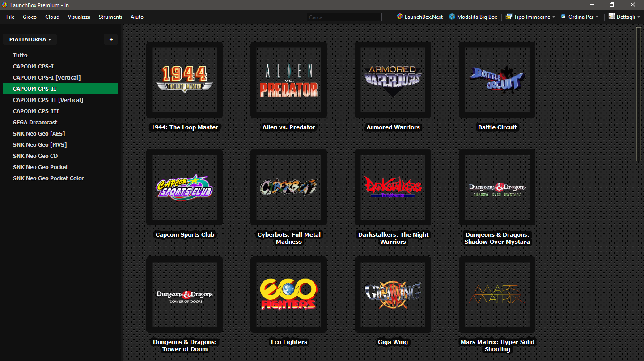Select the Armored Warriors logo thumbnail
This screenshot has width=644, height=361.
pyautogui.click(x=393, y=80)
